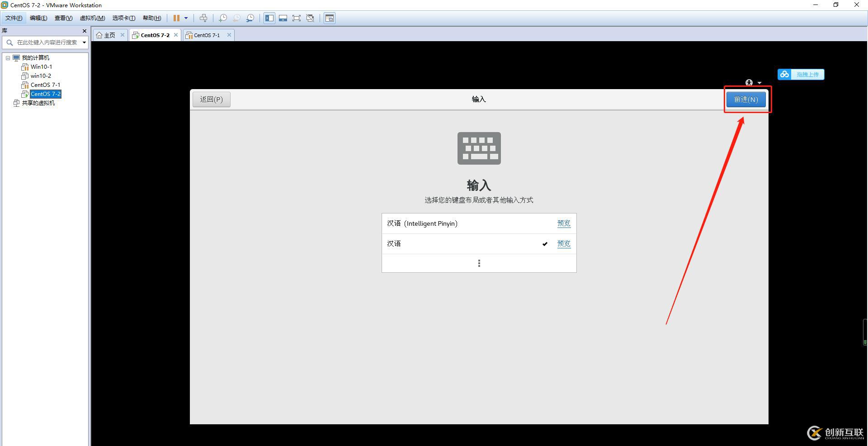This screenshot has width=868, height=446.
Task: Click the 拖拽上传 cloud upload button
Action: pos(801,75)
